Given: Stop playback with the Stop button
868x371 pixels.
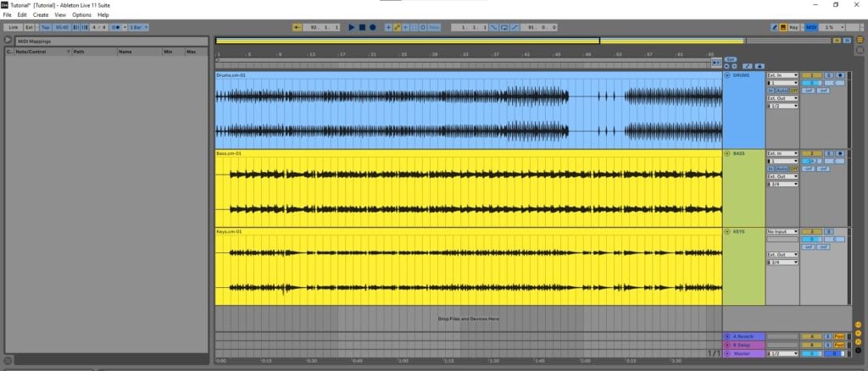Looking at the screenshot, I should (x=362, y=27).
